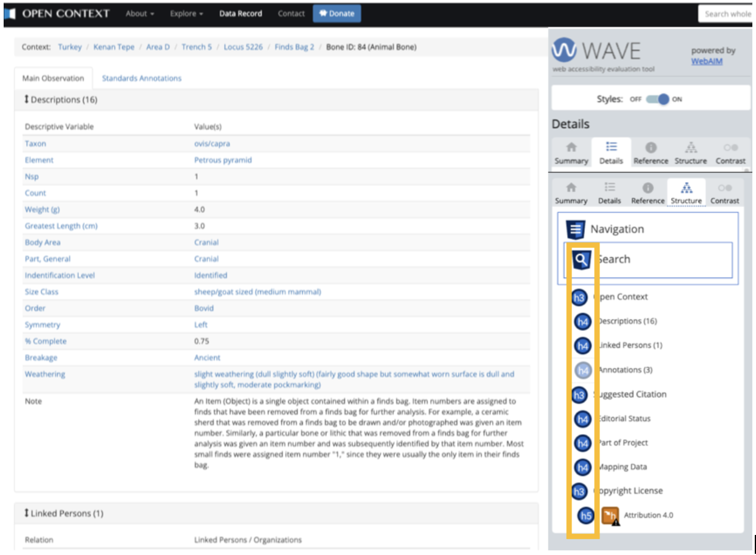Open the Explore menu
This screenshot has width=756, height=555.
185,13
